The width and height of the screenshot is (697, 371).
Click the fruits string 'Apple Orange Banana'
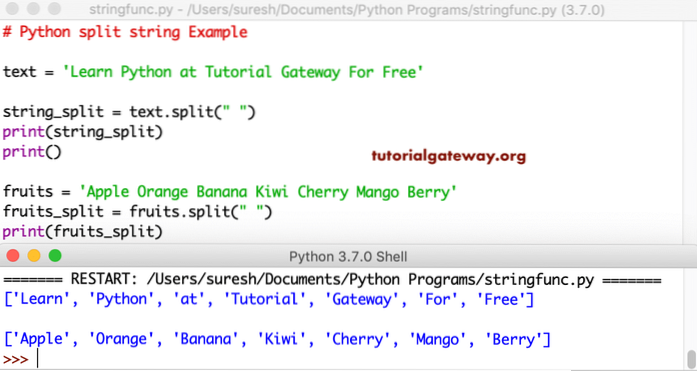pyautogui.click(x=268, y=192)
